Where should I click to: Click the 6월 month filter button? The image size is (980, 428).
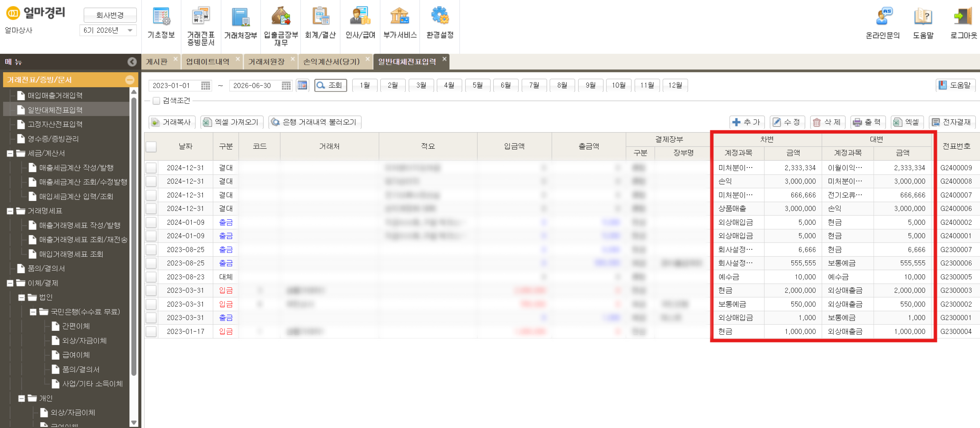coord(505,85)
